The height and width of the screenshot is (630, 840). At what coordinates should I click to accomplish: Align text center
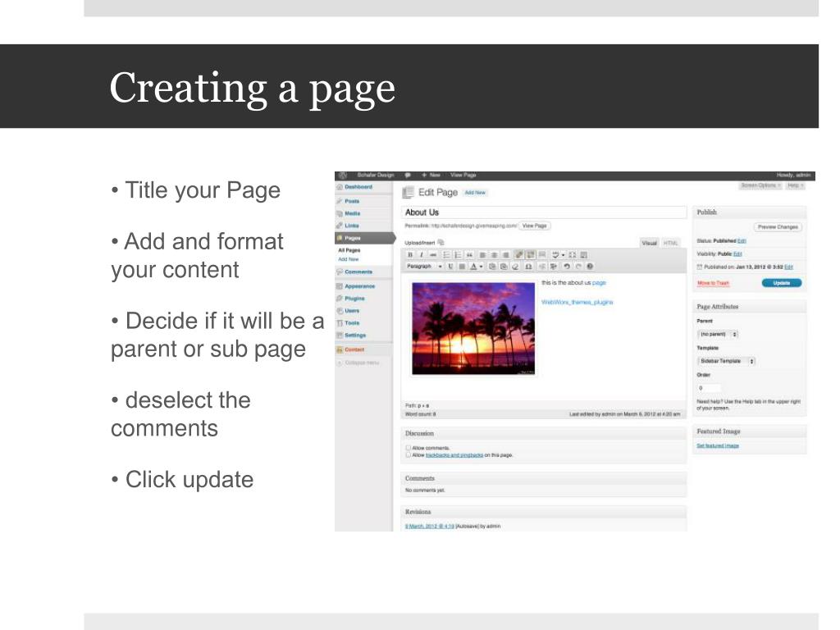click(494, 255)
